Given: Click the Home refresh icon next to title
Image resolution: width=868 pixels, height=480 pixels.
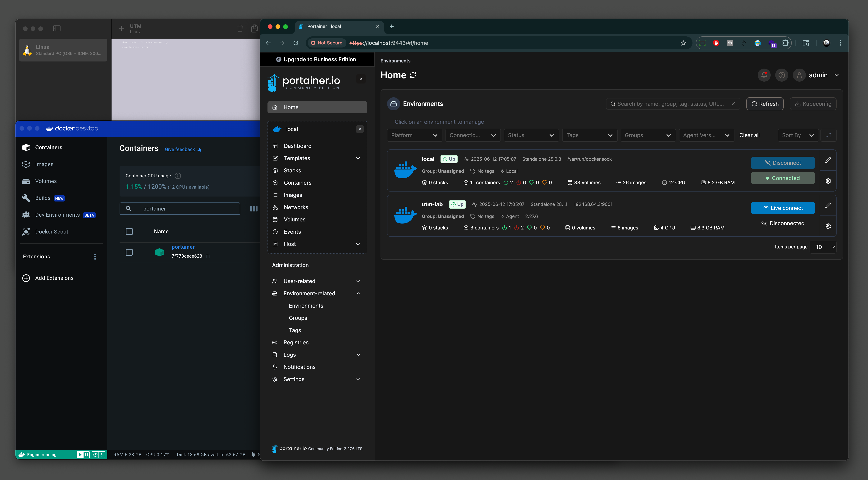Looking at the screenshot, I should click(x=413, y=75).
